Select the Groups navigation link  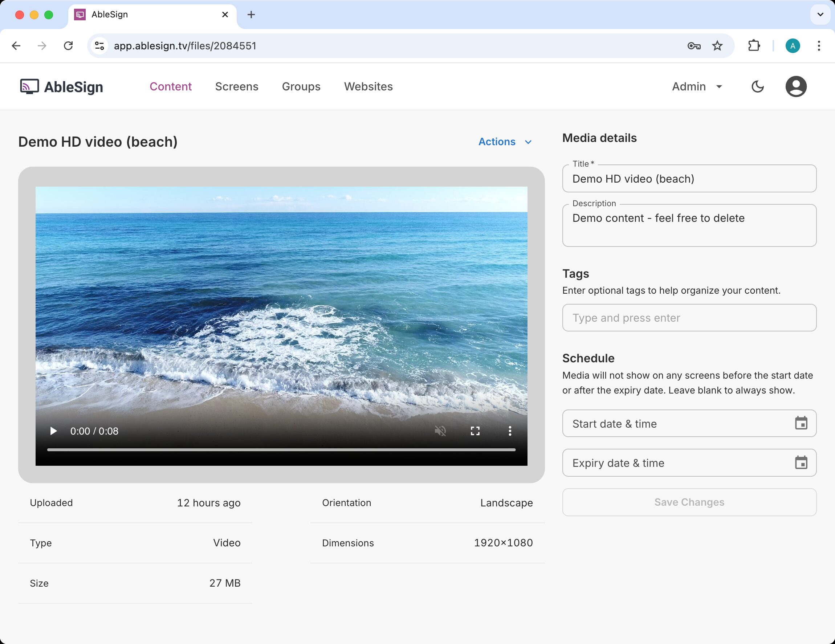(x=301, y=86)
